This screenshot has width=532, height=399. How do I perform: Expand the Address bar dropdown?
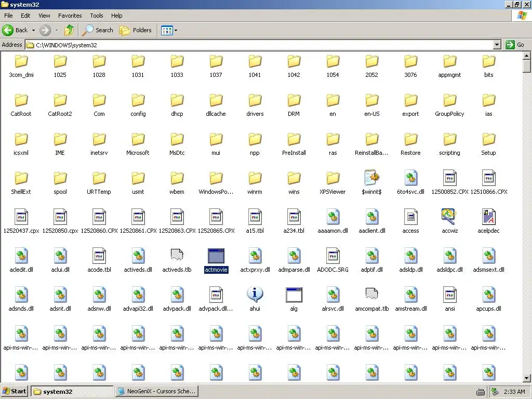click(497, 45)
